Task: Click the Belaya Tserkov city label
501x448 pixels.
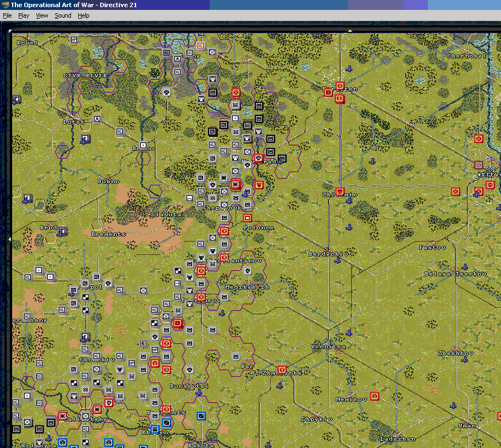Action: tap(455, 274)
